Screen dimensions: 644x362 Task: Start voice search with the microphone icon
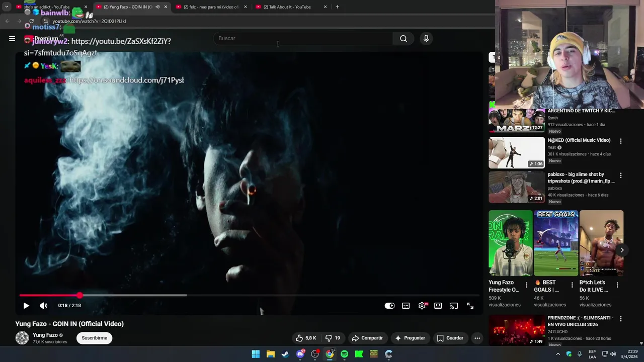(426, 39)
